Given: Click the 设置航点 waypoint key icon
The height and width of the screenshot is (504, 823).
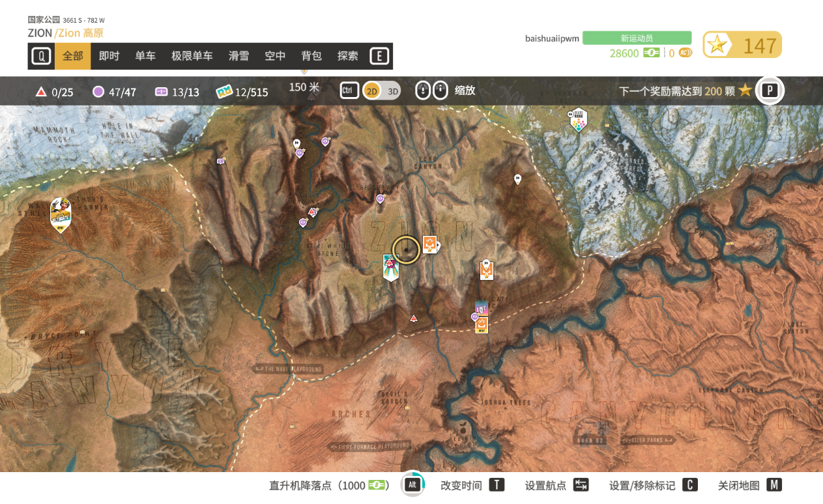Looking at the screenshot, I should pos(581,485).
